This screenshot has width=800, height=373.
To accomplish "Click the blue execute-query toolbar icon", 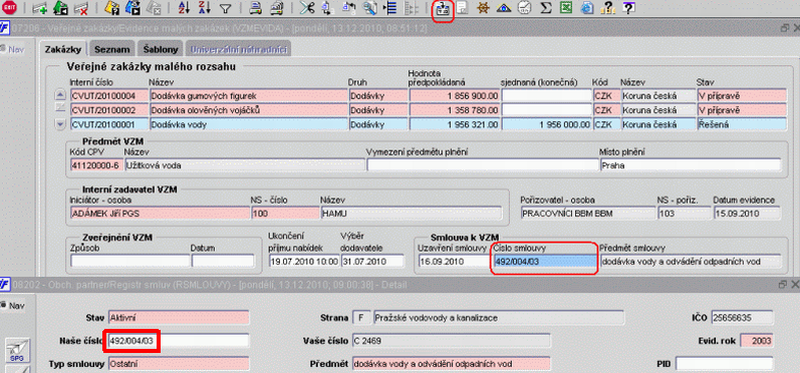I will tap(132, 8).
